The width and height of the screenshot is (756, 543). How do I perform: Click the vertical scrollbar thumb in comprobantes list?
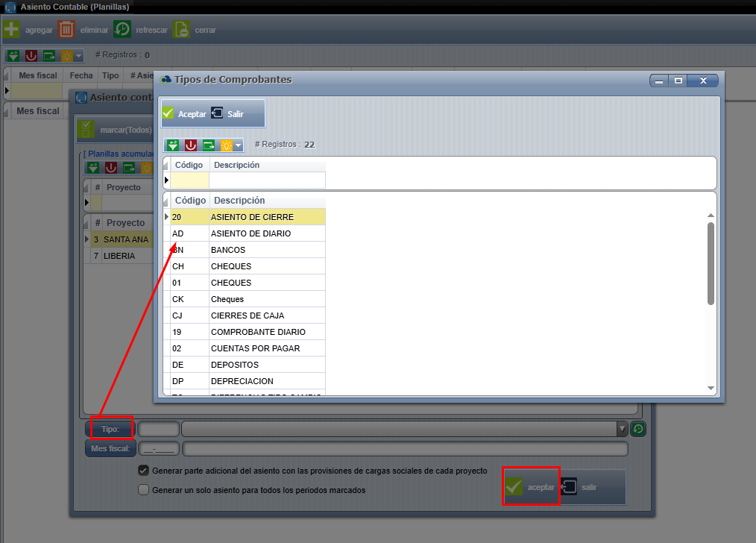point(711,263)
